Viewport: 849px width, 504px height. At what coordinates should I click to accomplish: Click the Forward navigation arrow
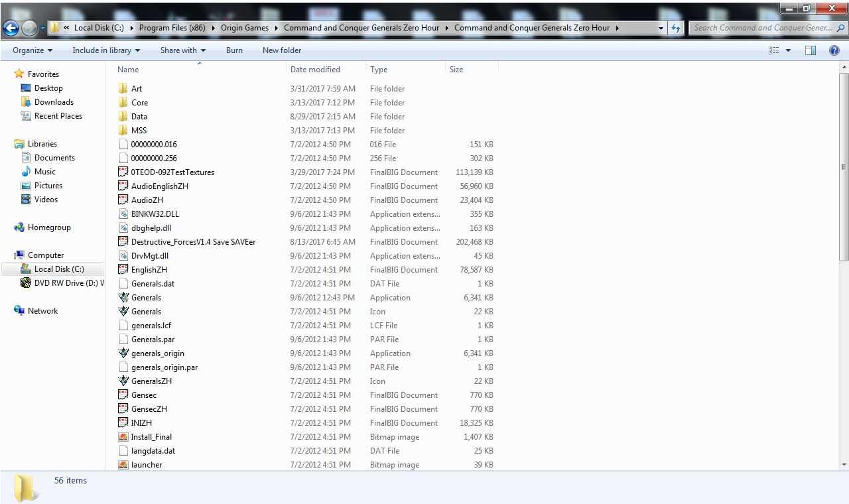coord(29,28)
